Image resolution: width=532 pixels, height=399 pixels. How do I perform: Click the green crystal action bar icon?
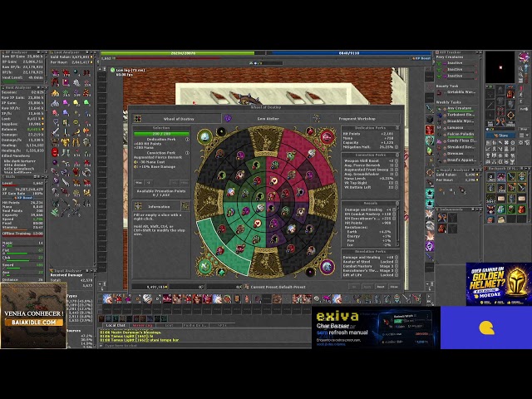[x=430, y=150]
